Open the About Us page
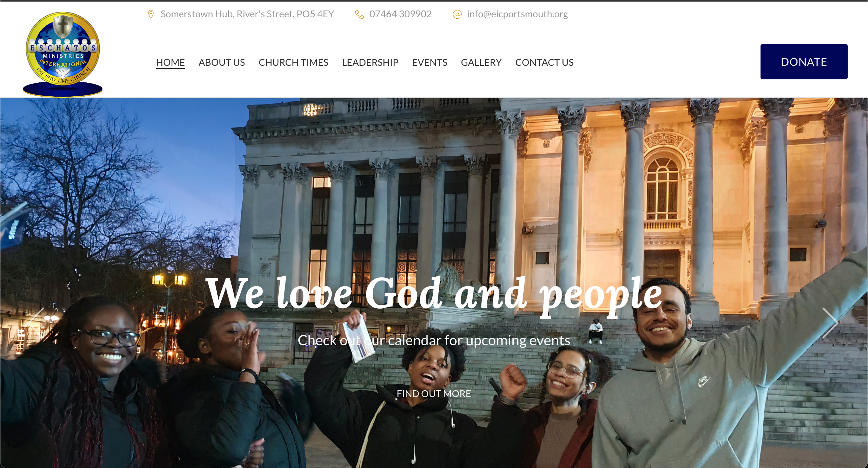The image size is (868, 468). [x=222, y=62]
